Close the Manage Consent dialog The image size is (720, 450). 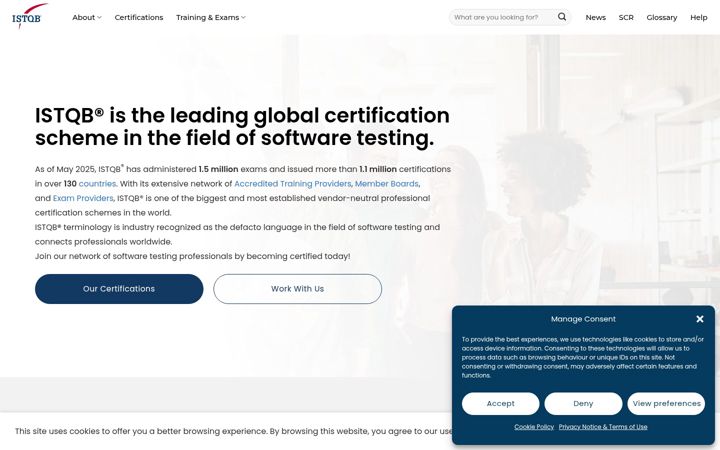click(x=700, y=319)
